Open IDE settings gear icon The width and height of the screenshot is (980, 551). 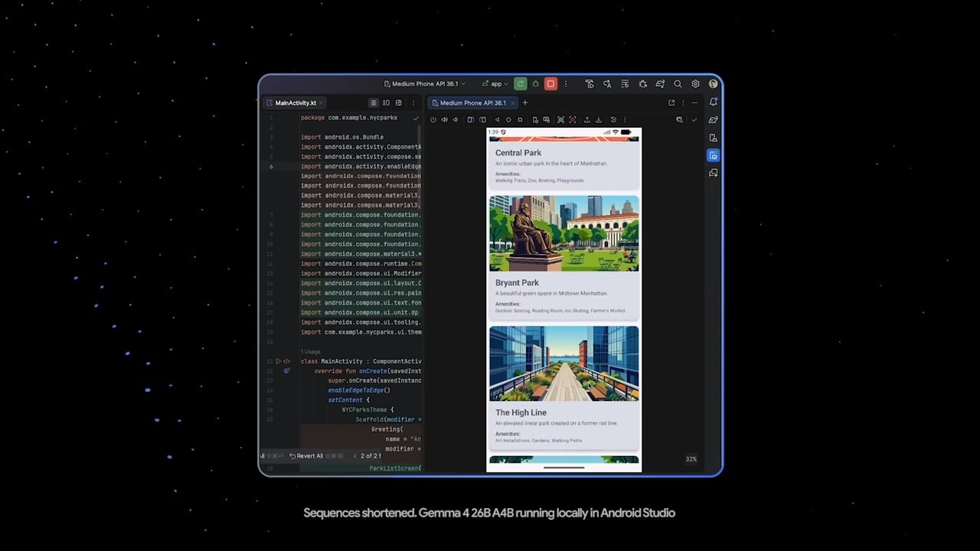[695, 84]
